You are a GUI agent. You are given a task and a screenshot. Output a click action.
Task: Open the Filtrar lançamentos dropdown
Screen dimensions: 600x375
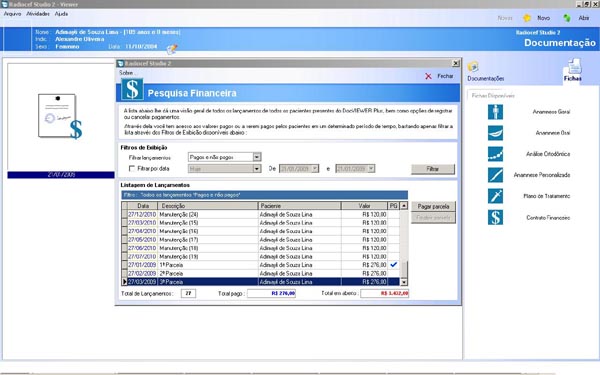(x=257, y=157)
